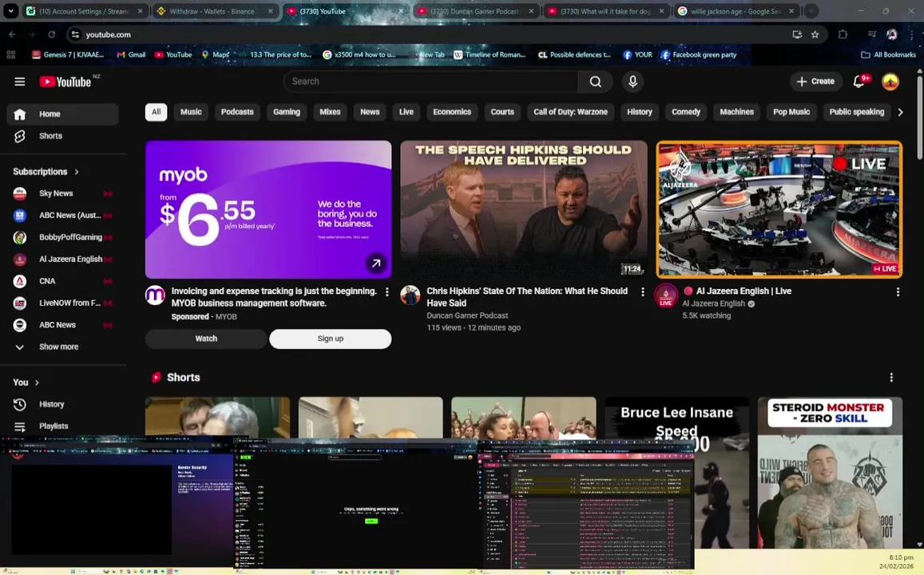Switch to Account Settings browser tab
The image size is (924, 575).
pyautogui.click(x=84, y=11)
